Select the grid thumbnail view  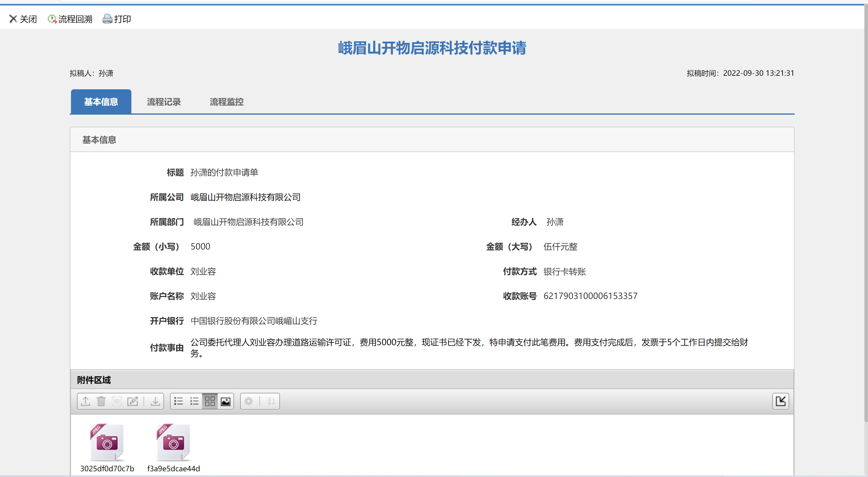210,401
